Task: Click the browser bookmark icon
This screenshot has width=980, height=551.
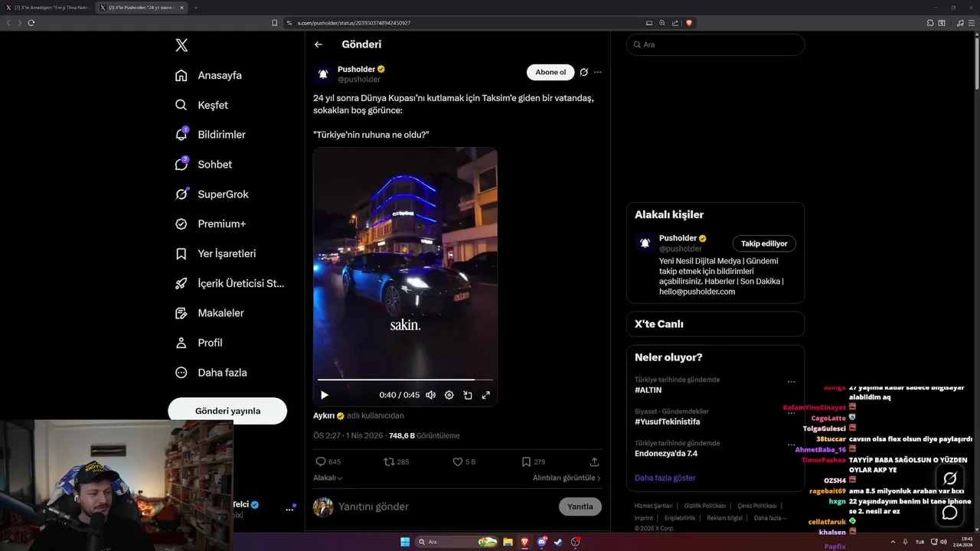Action: pyautogui.click(x=275, y=23)
